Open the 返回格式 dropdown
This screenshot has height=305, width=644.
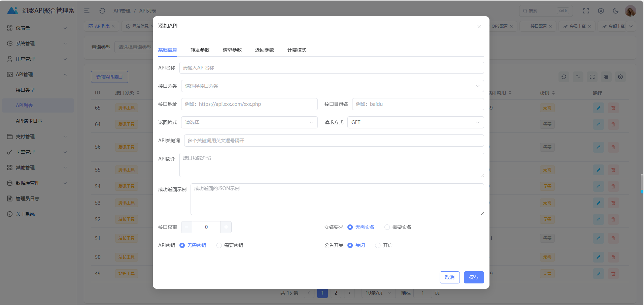249,122
